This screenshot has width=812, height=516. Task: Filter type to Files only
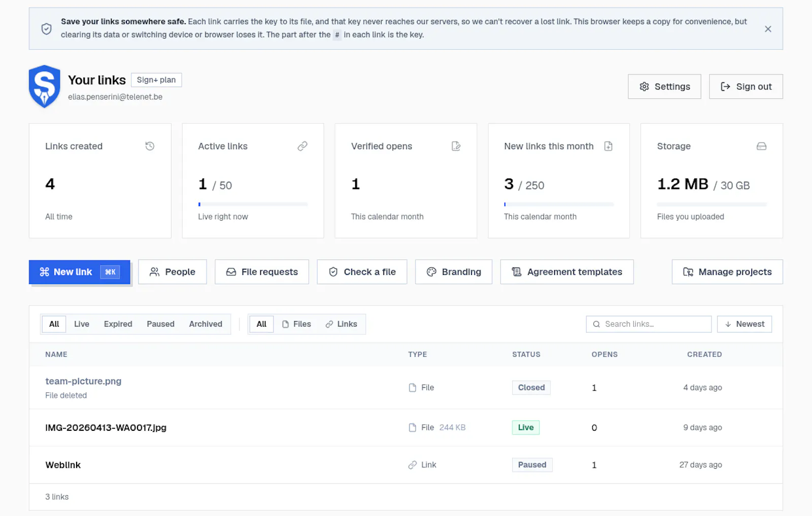[x=296, y=324]
